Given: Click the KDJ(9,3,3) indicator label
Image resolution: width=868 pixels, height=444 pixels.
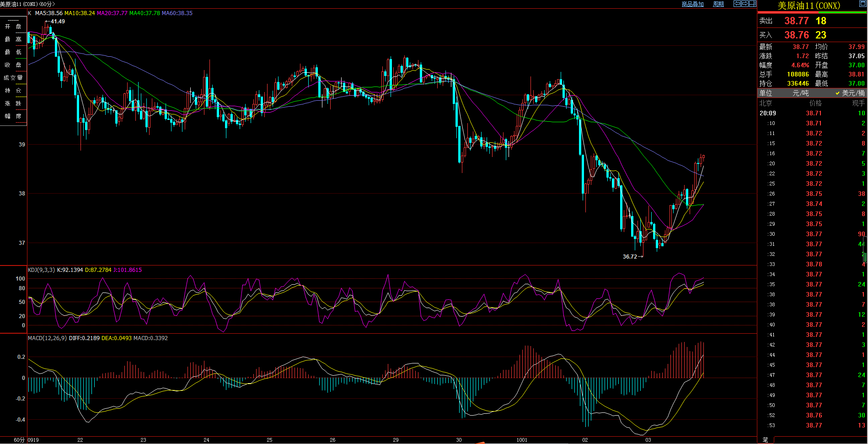Looking at the screenshot, I should (x=41, y=270).
